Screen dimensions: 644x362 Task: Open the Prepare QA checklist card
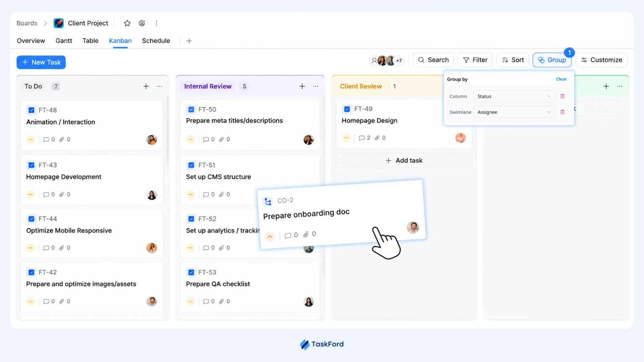[250, 287]
